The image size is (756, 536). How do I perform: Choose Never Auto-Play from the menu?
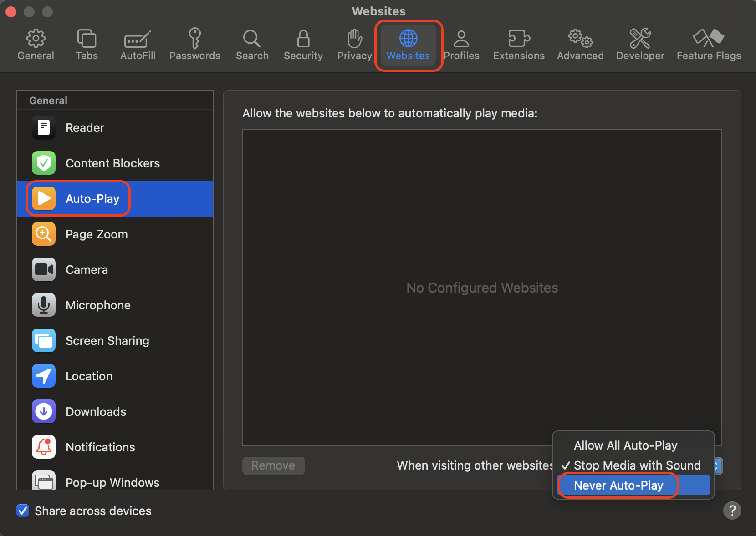tap(618, 485)
